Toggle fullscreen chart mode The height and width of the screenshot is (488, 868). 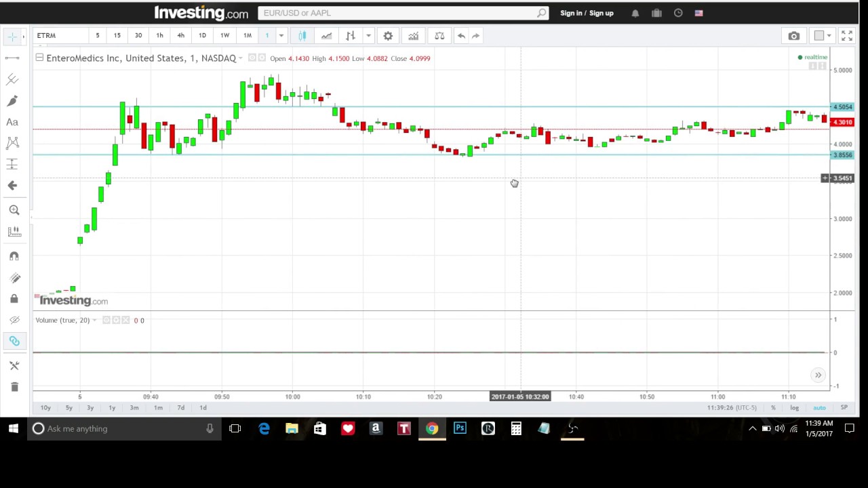point(846,35)
